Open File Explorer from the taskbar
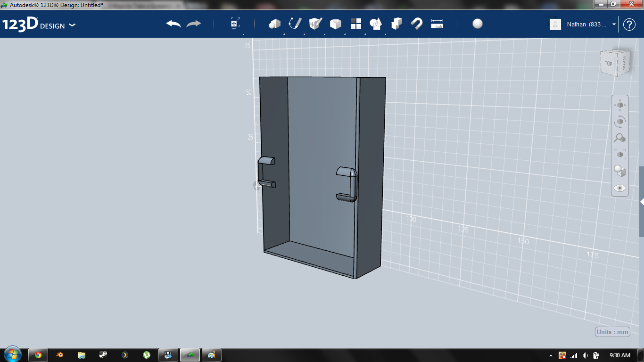Screen dimensions: 644x362 (82, 355)
